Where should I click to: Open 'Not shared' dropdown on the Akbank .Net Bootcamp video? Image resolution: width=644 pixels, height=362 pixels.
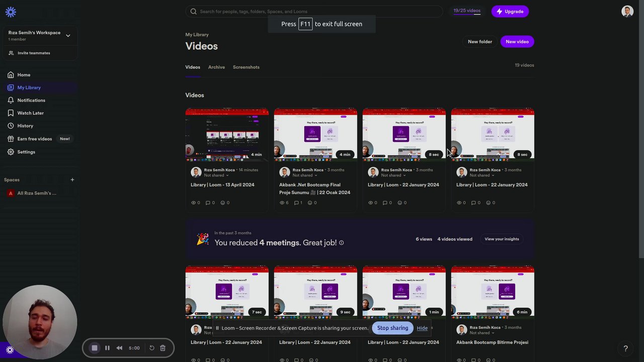tap(304, 175)
